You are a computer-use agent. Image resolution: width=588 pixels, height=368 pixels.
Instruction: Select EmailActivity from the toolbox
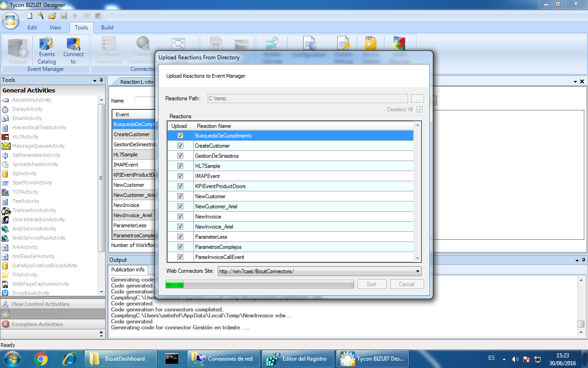pos(27,118)
